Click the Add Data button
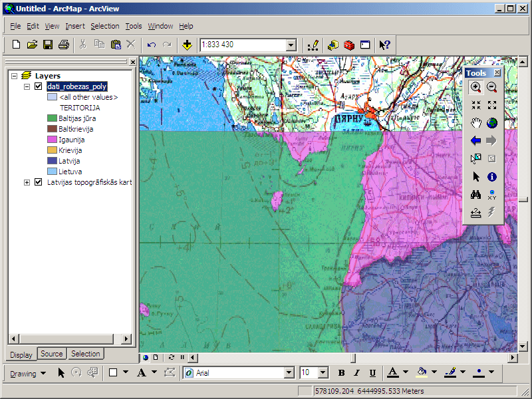This screenshot has width=532, height=399. click(x=187, y=45)
